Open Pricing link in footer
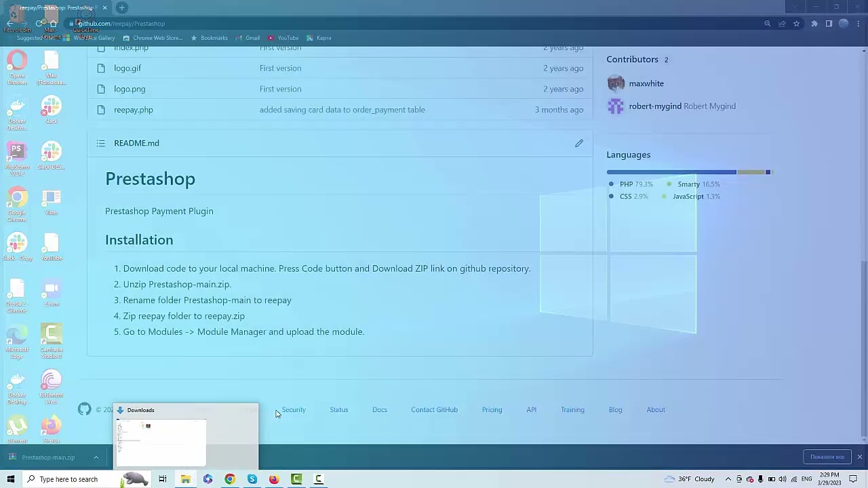 (x=492, y=409)
